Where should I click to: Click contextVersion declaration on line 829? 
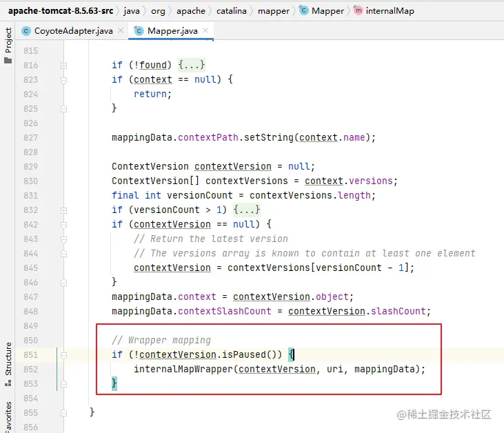pos(233,167)
